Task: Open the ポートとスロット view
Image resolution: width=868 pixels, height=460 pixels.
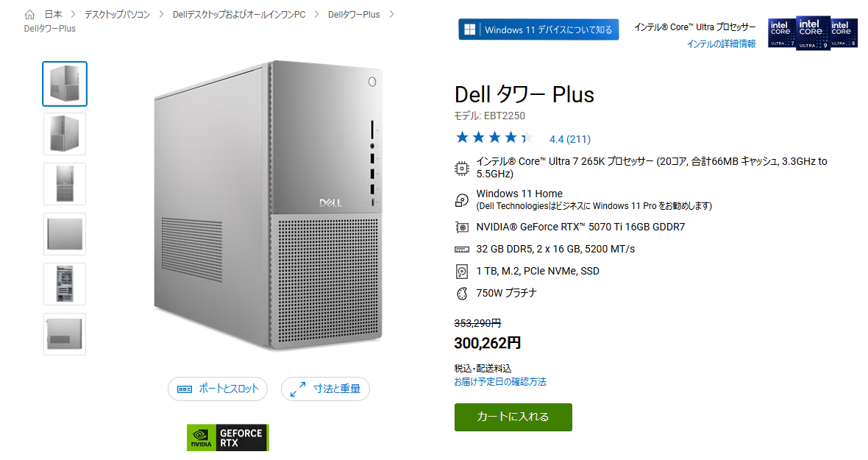Action: coord(218,389)
